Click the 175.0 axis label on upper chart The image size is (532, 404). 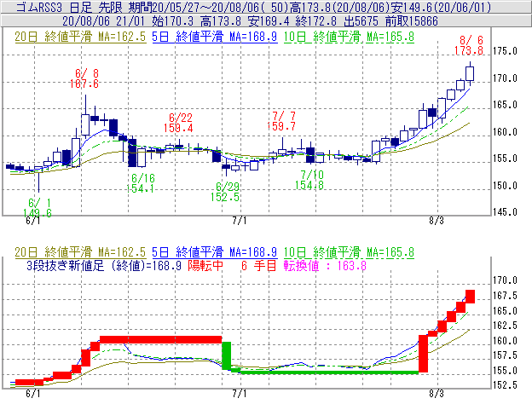tap(506, 51)
